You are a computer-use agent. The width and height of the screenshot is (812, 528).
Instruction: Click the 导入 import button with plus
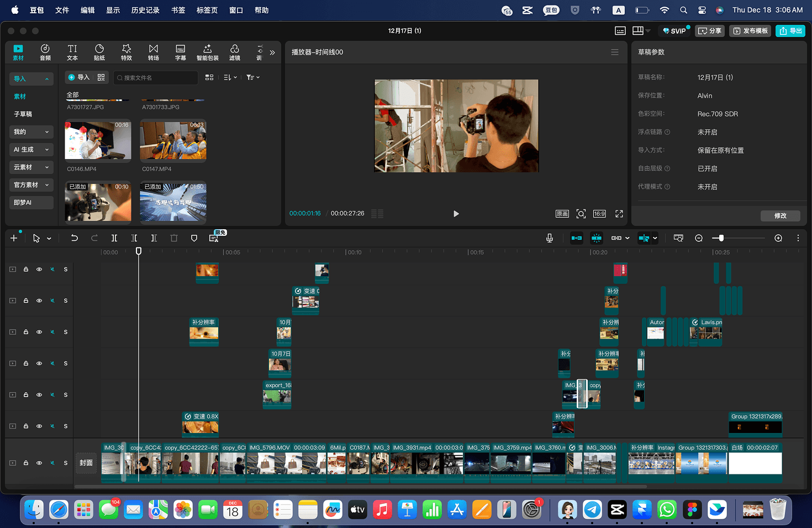79,77
